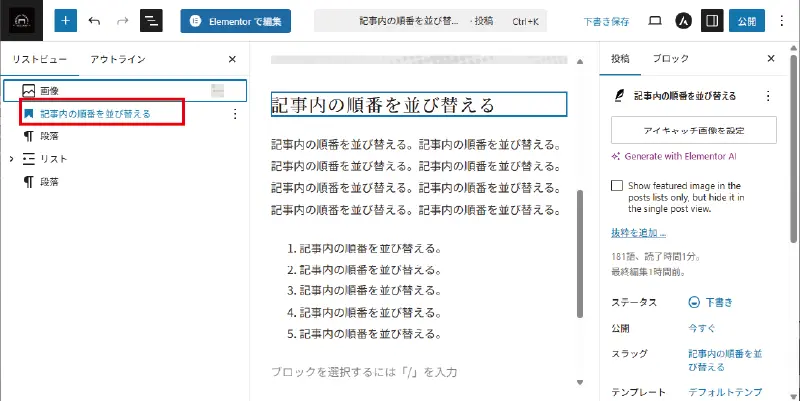Close the list view panel
The image size is (800, 401).
232,59
